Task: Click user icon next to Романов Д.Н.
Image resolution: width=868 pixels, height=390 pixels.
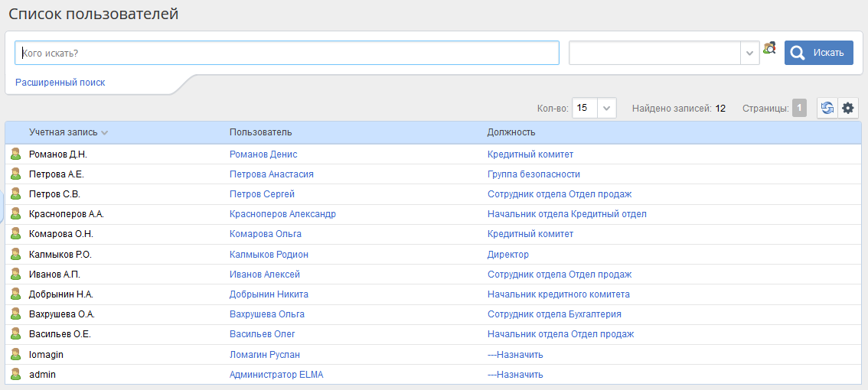Action: pos(15,154)
